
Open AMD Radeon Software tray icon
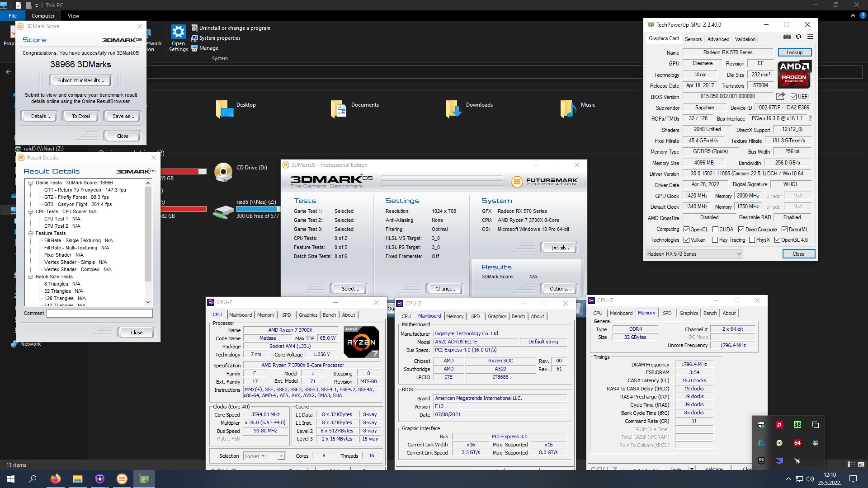point(779,425)
